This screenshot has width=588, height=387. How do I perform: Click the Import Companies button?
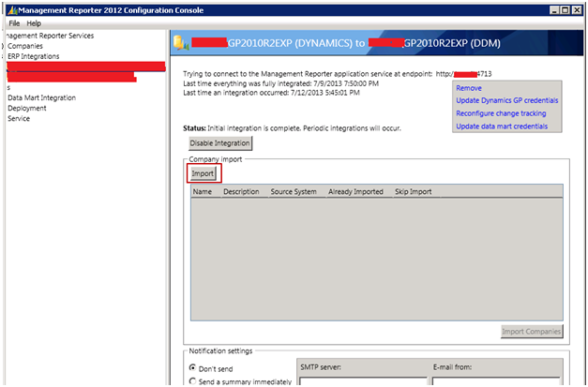tap(532, 331)
